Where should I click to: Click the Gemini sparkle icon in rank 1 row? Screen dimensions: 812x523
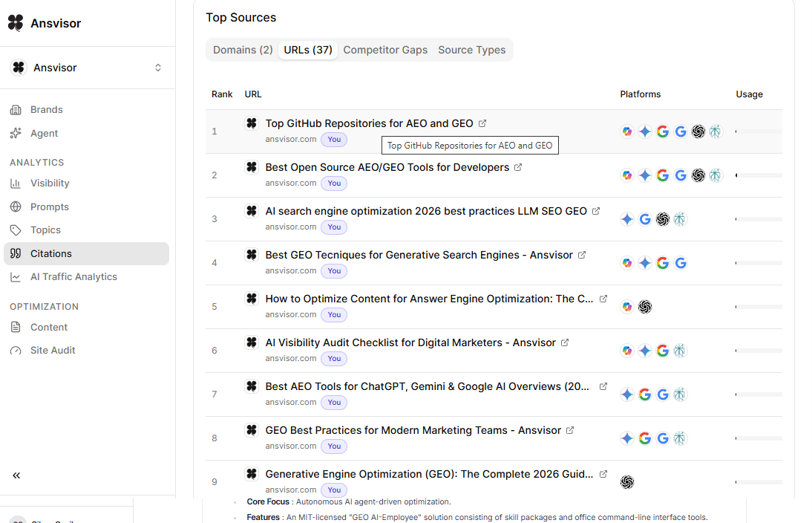645,131
